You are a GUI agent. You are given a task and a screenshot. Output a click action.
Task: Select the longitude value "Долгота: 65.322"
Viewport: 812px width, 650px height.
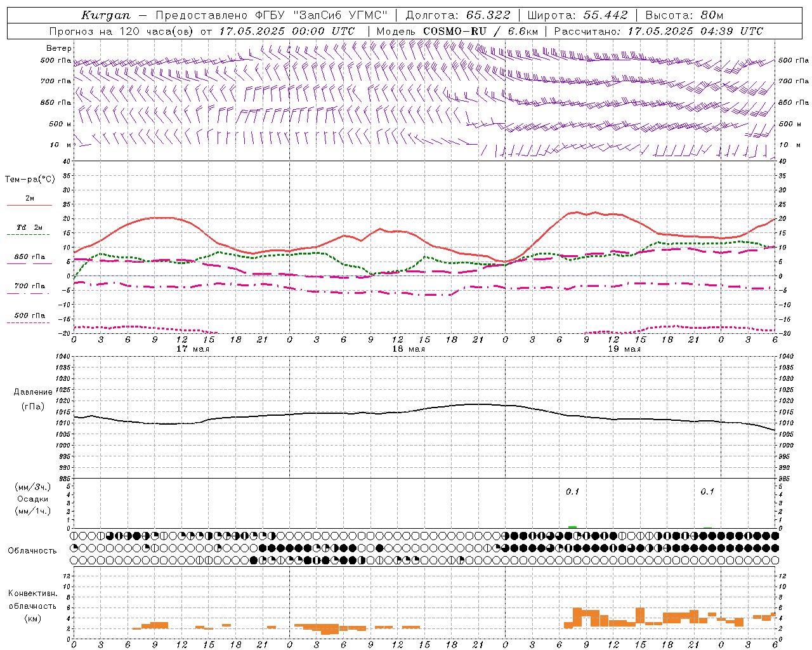458,15
